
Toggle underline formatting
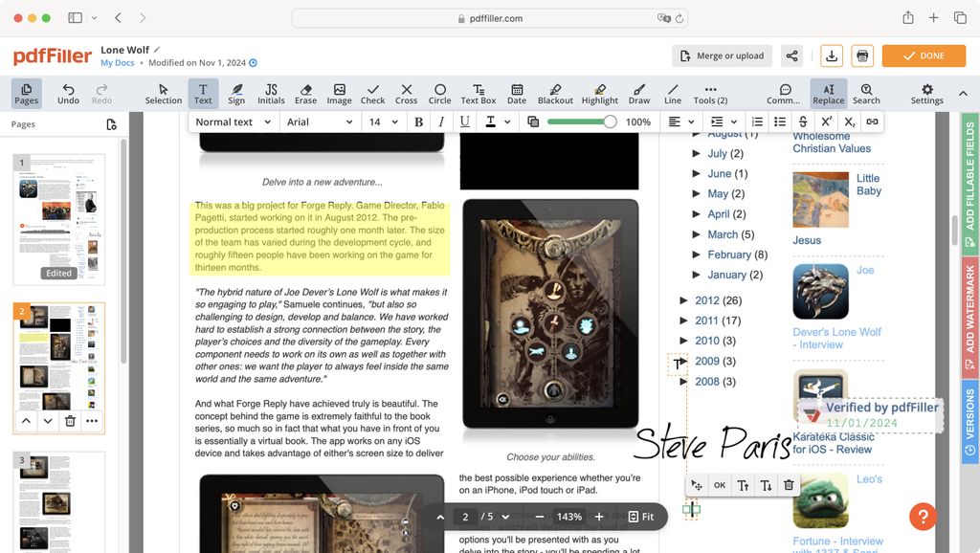[x=464, y=122]
